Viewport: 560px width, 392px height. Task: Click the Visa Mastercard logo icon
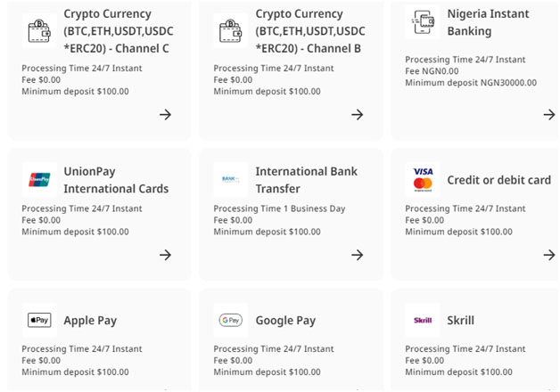coord(423,179)
